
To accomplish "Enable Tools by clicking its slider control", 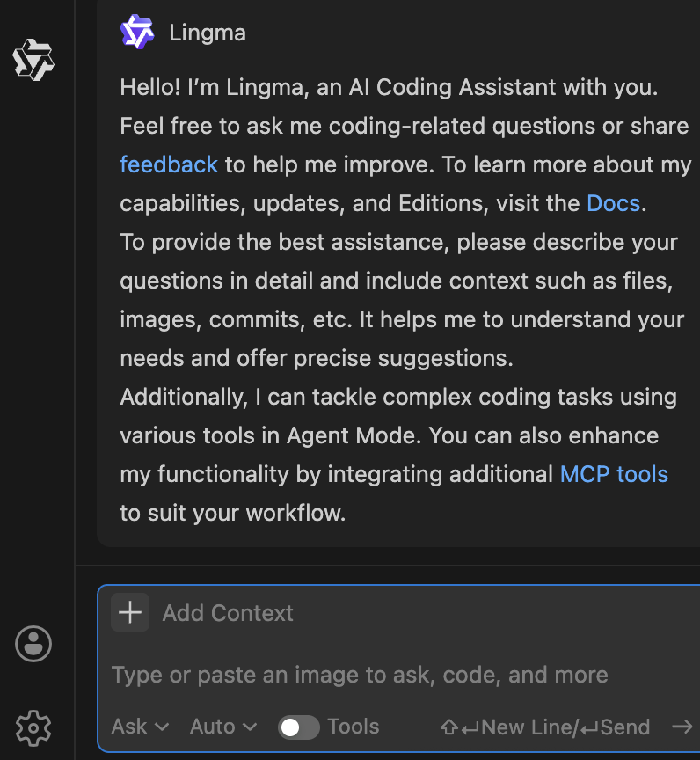I will [x=298, y=727].
